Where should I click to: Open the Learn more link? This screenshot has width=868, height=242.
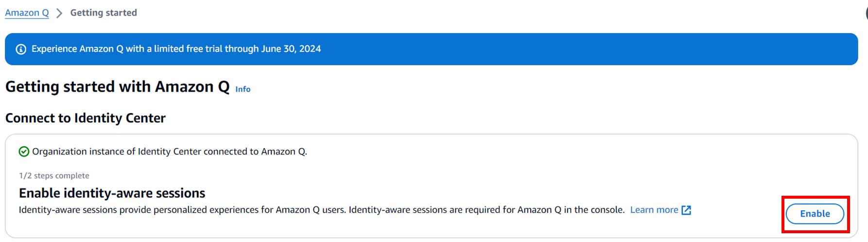point(654,210)
